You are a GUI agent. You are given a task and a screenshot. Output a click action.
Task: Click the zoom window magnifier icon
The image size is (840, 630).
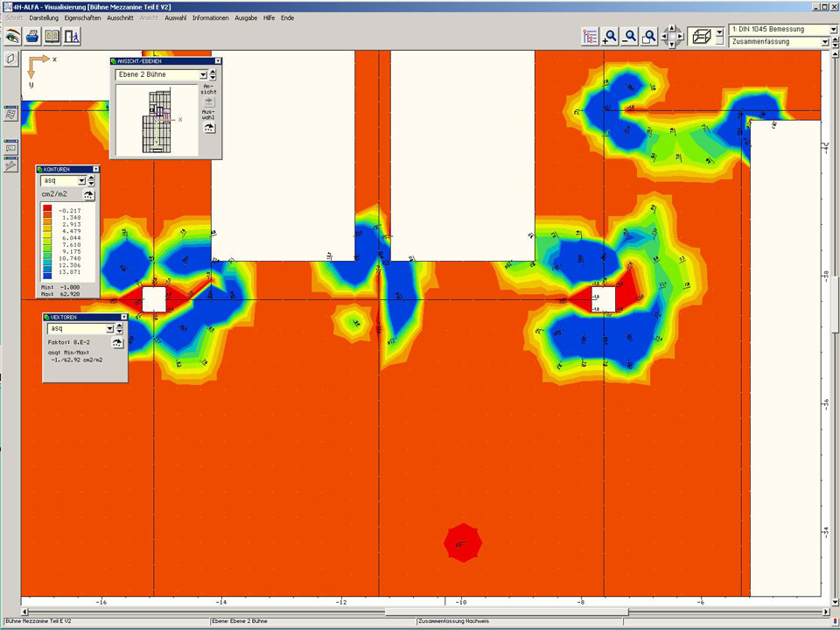(x=648, y=36)
